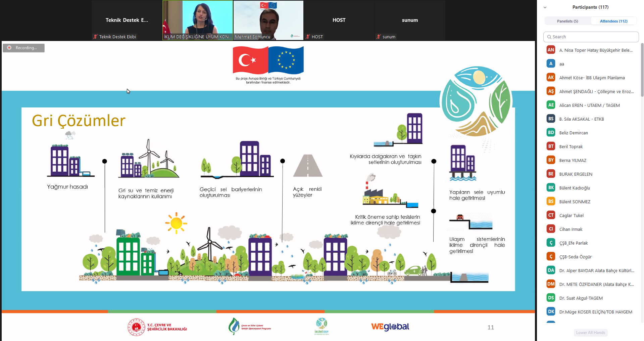
Task: Select Mehmet Somuncu's video tile
Action: click(x=268, y=20)
